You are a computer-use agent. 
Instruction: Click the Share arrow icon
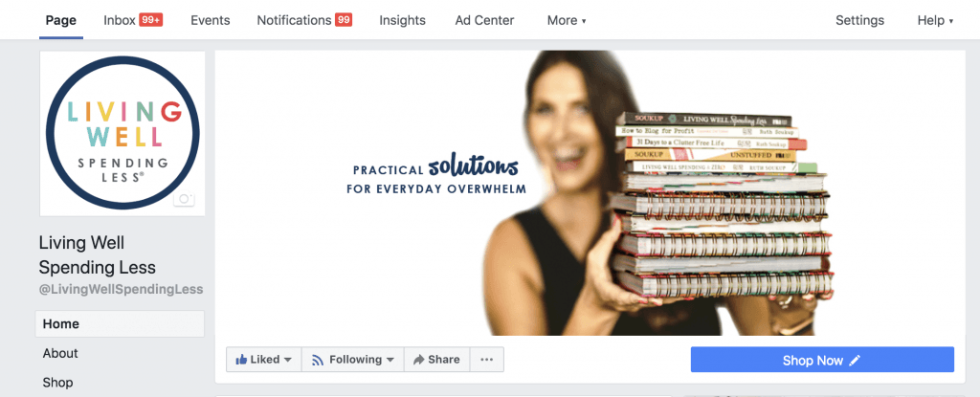tap(419, 360)
